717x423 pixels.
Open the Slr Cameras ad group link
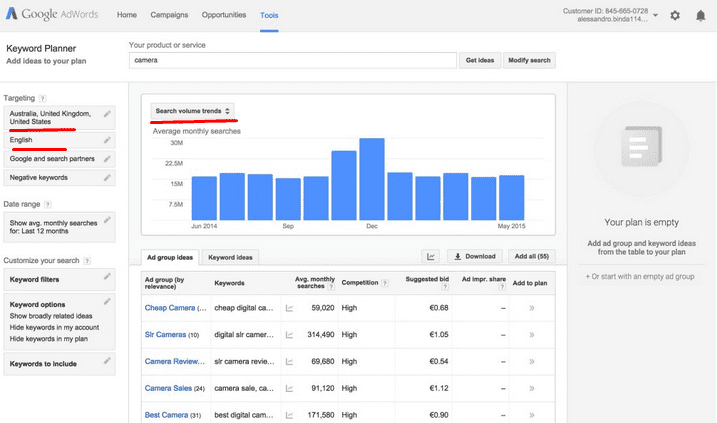pos(166,335)
